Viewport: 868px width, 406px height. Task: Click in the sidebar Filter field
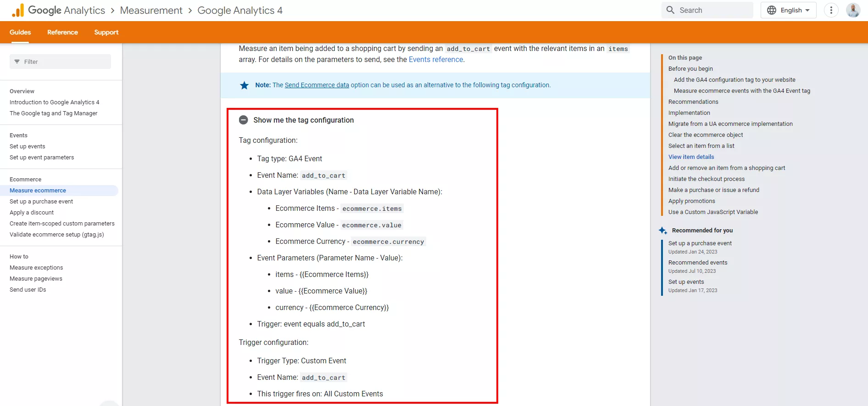click(x=60, y=62)
